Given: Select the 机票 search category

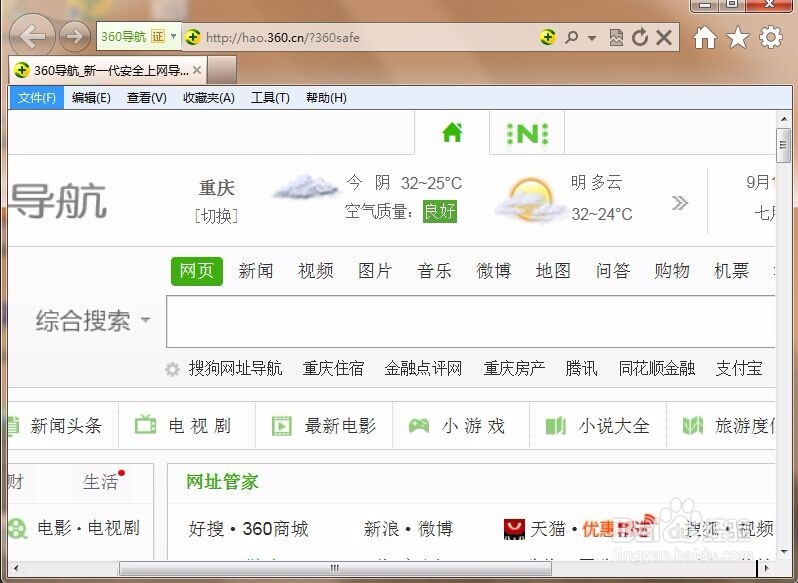Looking at the screenshot, I should [731, 271].
